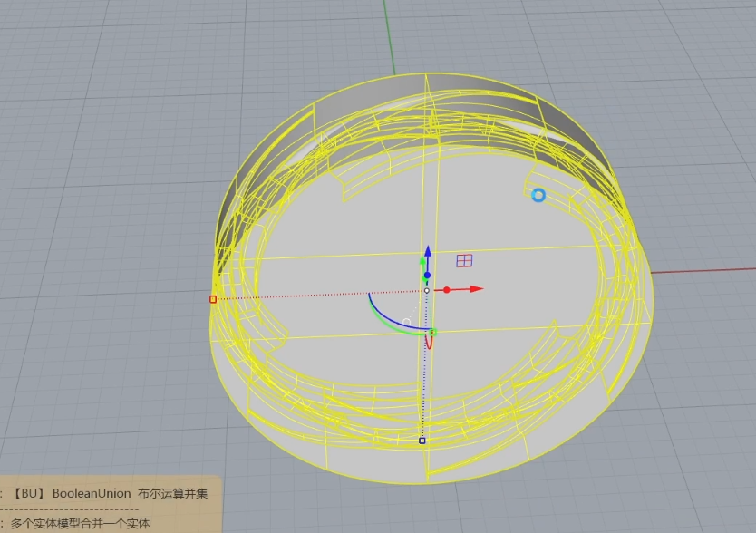Viewport: 756px width, 533px height.
Task: Click the 多个实体模型合并一个实体 description line
Action: 80,523
